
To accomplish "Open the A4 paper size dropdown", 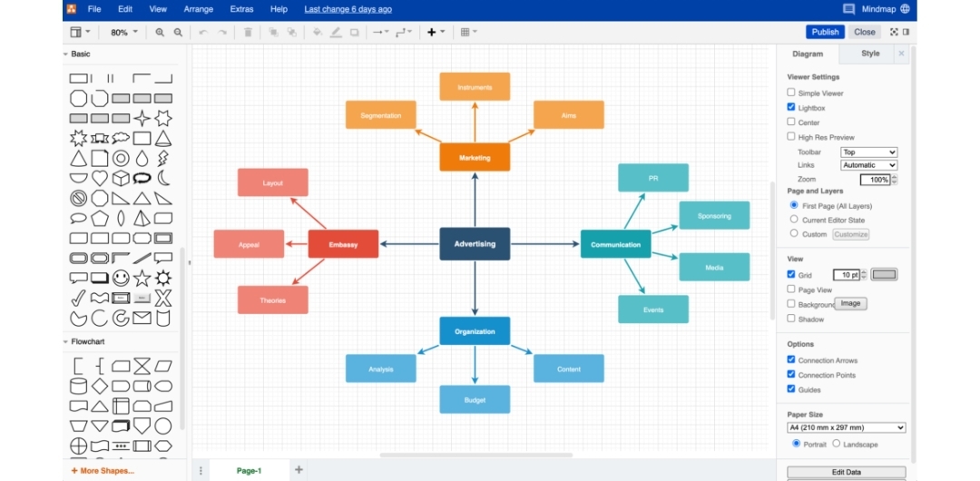I will click(846, 427).
